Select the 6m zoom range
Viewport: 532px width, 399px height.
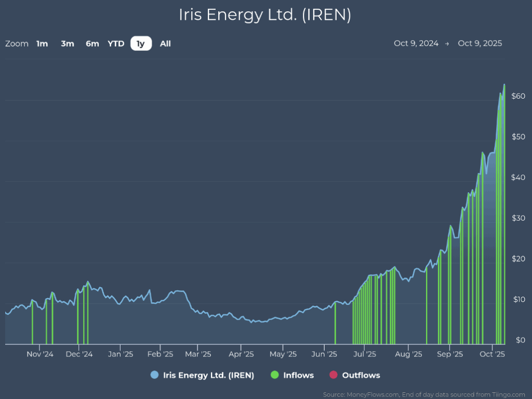tap(92, 44)
